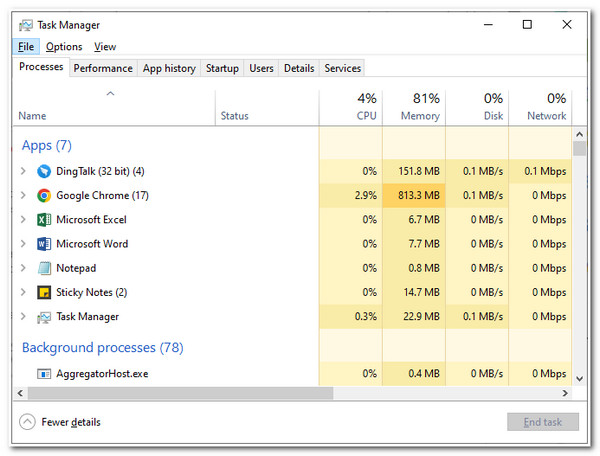Click the 813.3 MB memory cell
This screenshot has height=456, width=600.
coord(414,195)
